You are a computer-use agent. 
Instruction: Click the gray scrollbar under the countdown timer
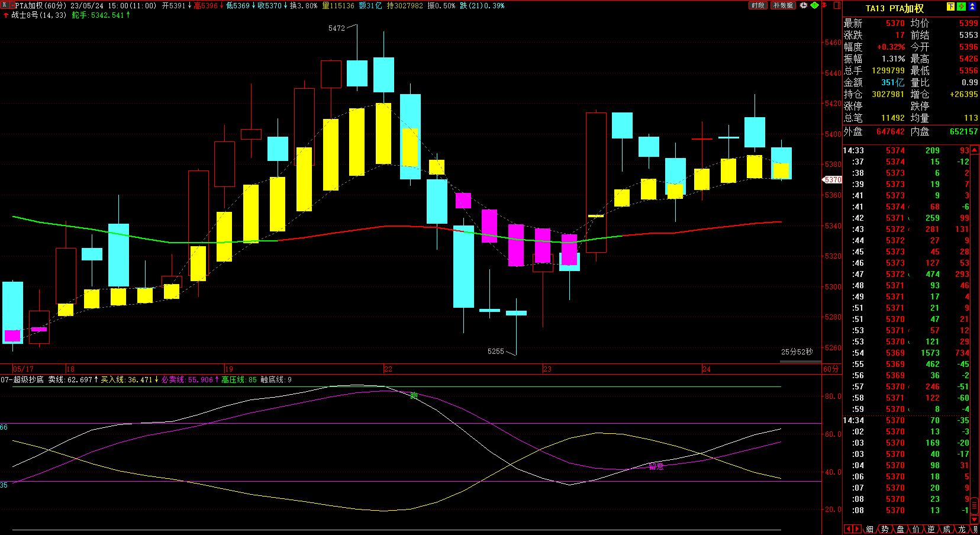click(800, 361)
